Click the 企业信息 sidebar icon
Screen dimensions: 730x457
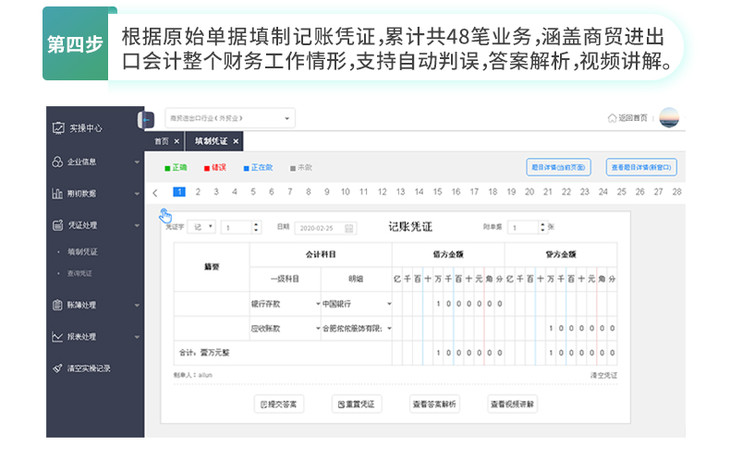pos(59,161)
